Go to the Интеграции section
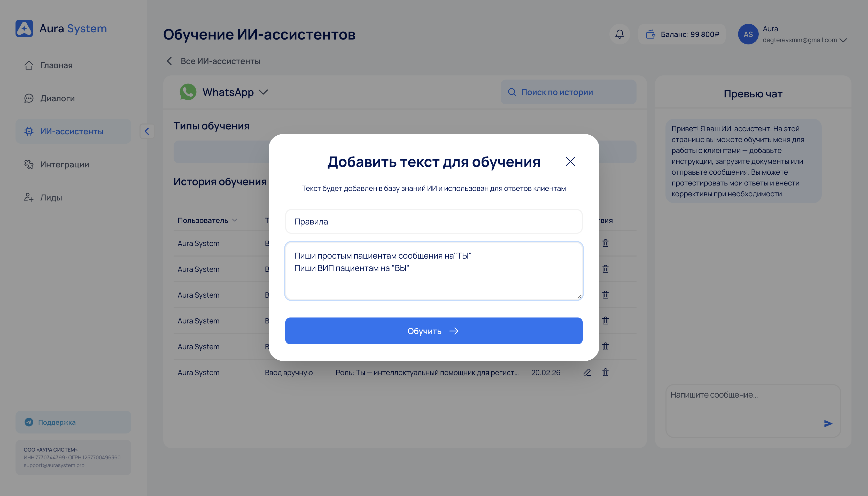The height and width of the screenshot is (496, 868). click(64, 165)
